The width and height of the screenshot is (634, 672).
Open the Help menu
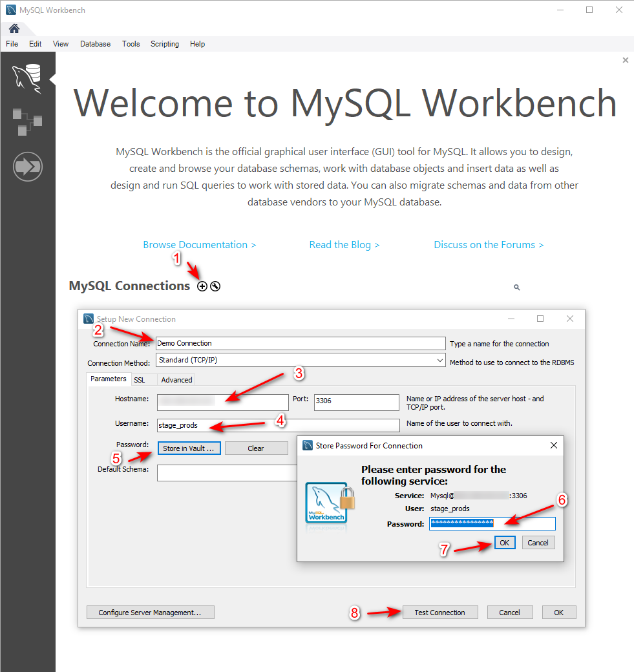[x=197, y=44]
